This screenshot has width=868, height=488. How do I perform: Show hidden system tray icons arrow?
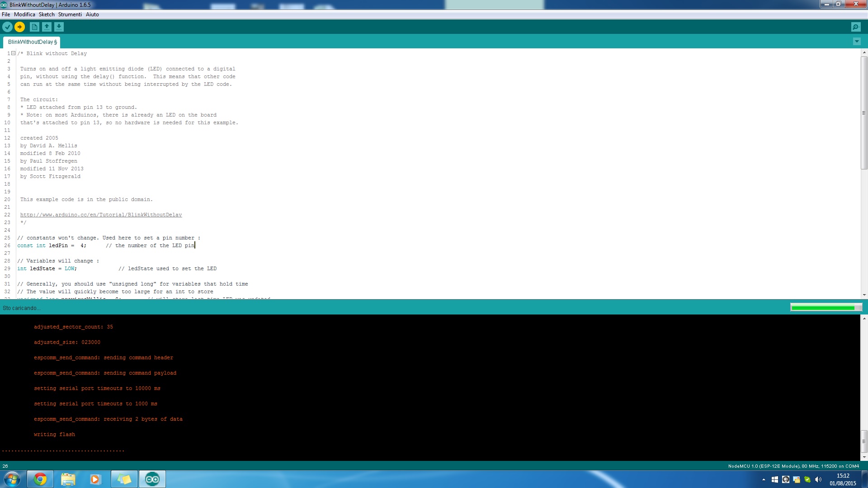click(764, 479)
